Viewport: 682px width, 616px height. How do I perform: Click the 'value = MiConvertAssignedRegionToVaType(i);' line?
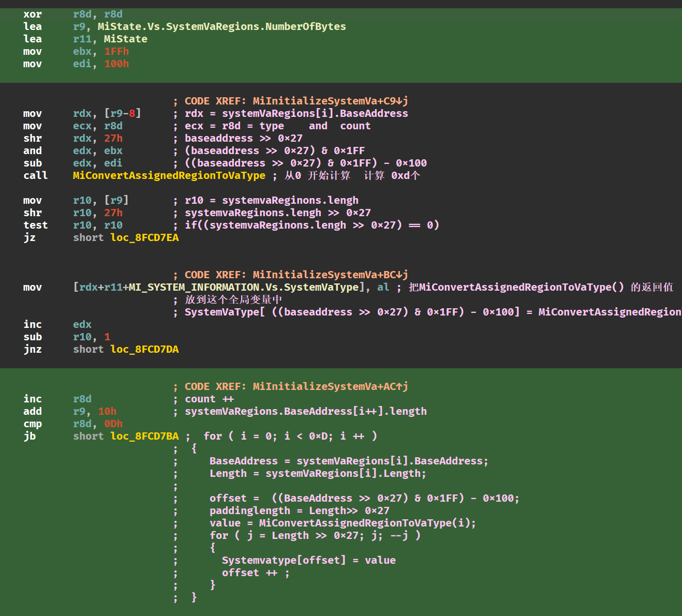pyautogui.click(x=343, y=523)
